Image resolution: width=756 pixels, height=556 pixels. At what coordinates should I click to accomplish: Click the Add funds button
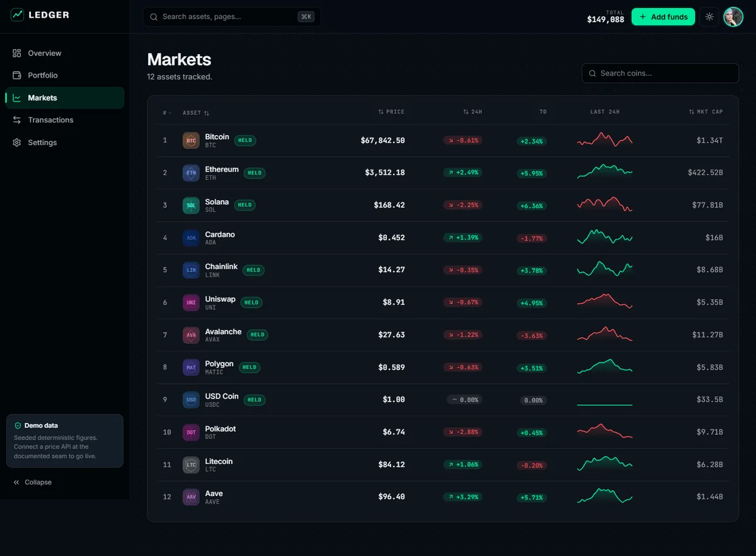[663, 17]
